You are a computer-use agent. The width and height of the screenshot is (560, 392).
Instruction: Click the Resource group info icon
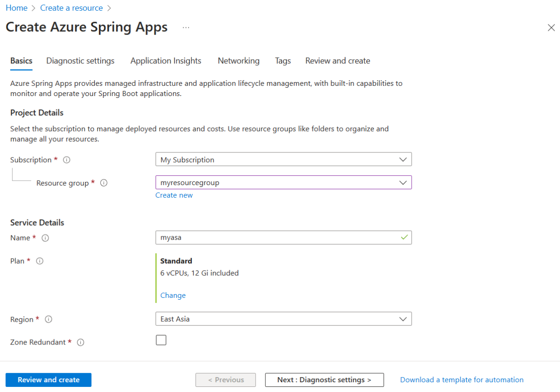point(104,183)
